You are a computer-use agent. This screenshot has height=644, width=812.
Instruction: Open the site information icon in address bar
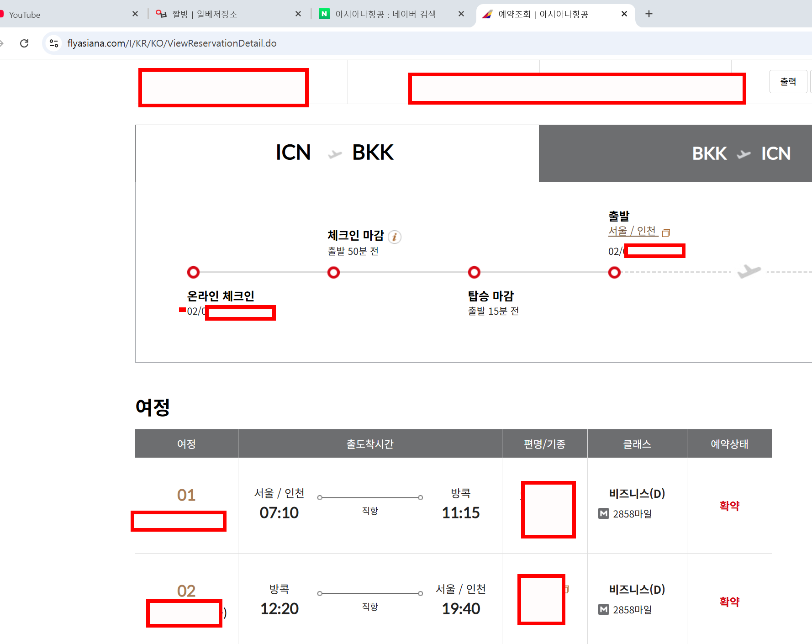pos(54,43)
